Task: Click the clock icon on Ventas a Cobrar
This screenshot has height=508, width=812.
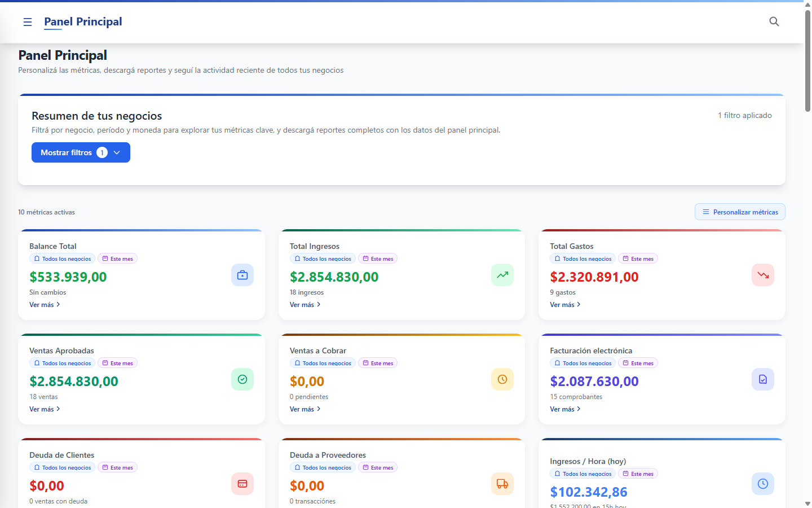Action: (502, 379)
